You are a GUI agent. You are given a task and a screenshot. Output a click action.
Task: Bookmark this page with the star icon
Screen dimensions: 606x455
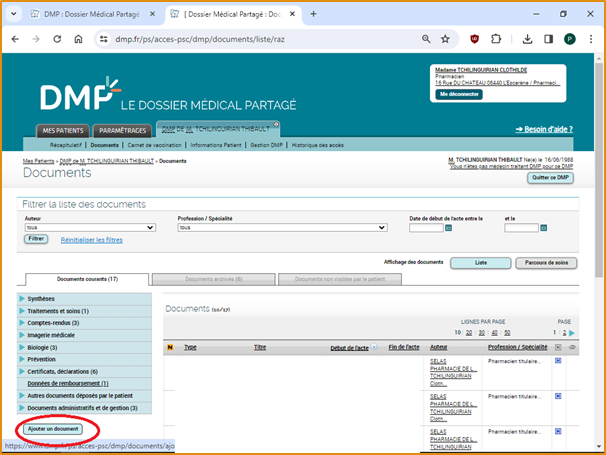point(445,39)
